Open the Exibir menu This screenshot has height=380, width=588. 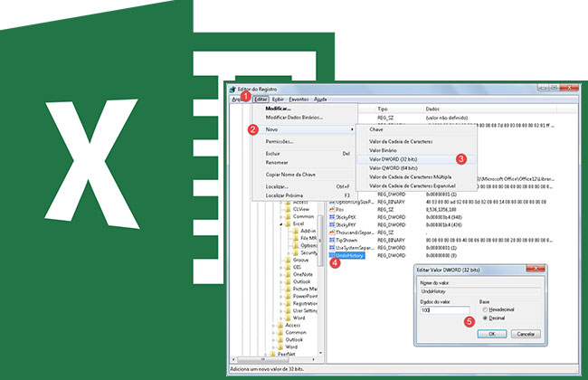pos(278,100)
